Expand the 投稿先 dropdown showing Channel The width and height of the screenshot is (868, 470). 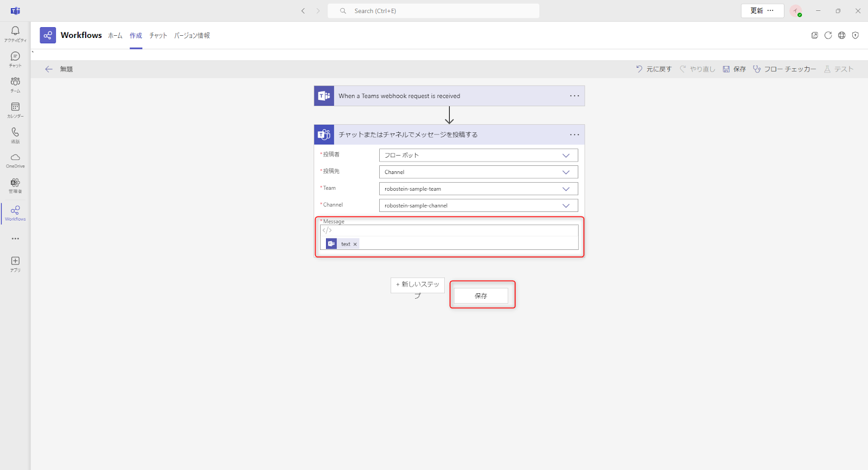point(478,172)
